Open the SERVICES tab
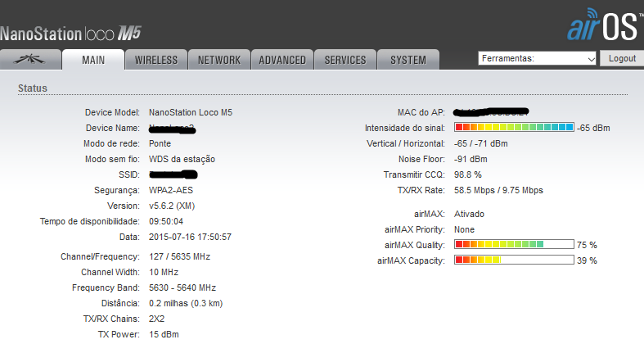 pyautogui.click(x=345, y=60)
